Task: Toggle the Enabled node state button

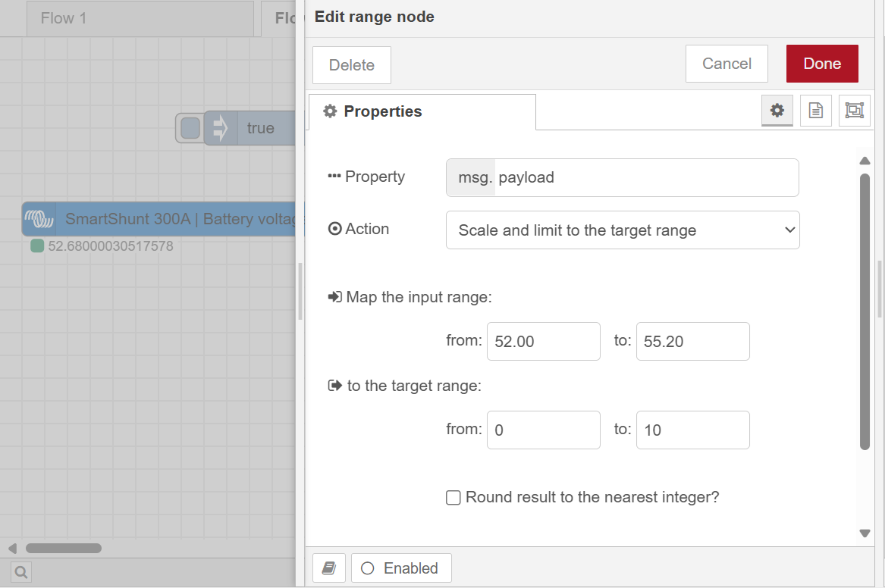Action: pos(400,568)
